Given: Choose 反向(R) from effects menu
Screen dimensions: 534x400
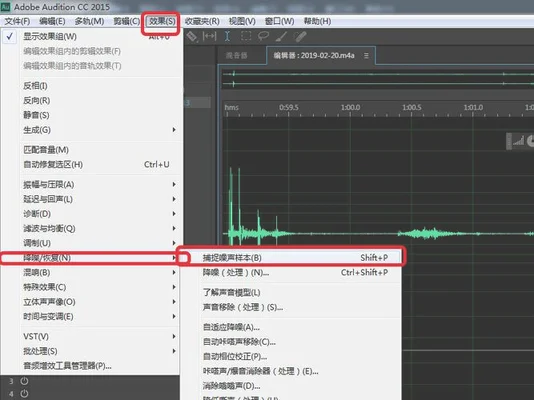Looking at the screenshot, I should coord(91,100).
